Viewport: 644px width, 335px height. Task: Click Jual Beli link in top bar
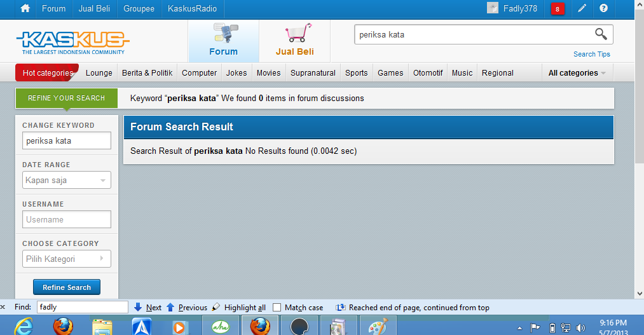point(94,8)
